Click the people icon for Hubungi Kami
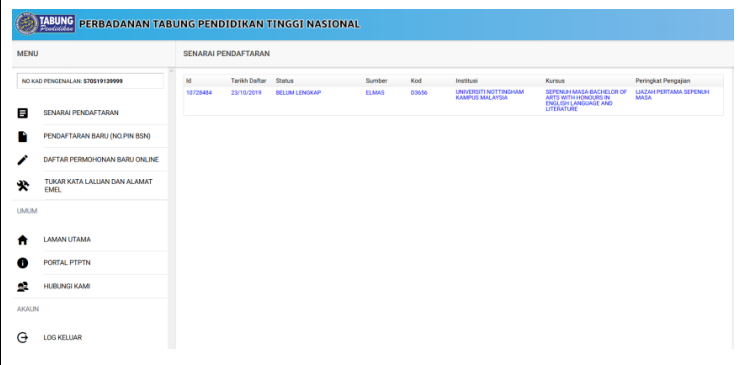This screenshot has height=365, width=744. click(x=22, y=287)
